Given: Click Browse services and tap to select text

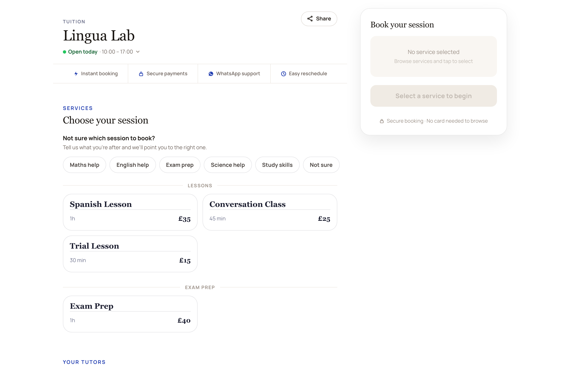Looking at the screenshot, I should [x=433, y=61].
